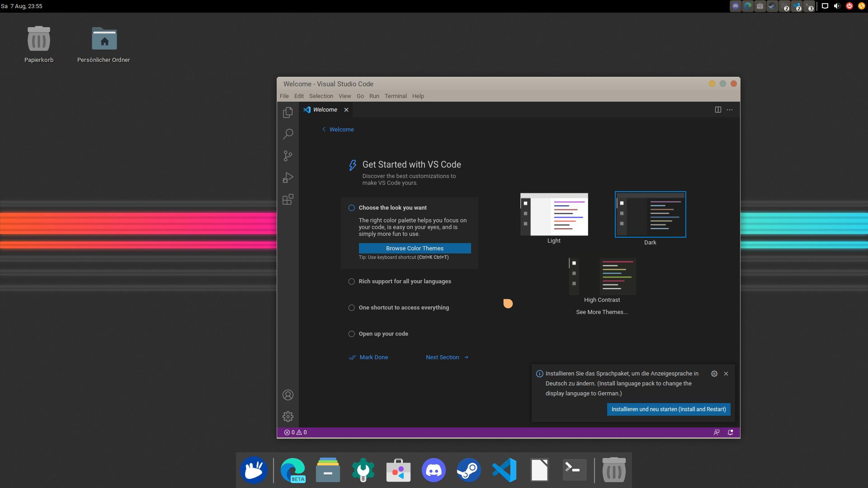Open the Accounts panel
Viewport: 868px width, 488px height.
tap(288, 395)
